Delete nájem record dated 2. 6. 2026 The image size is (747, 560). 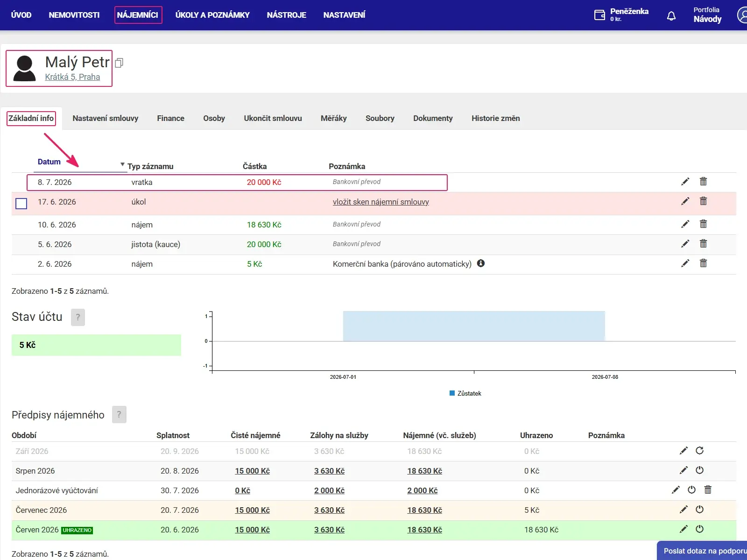click(x=703, y=263)
